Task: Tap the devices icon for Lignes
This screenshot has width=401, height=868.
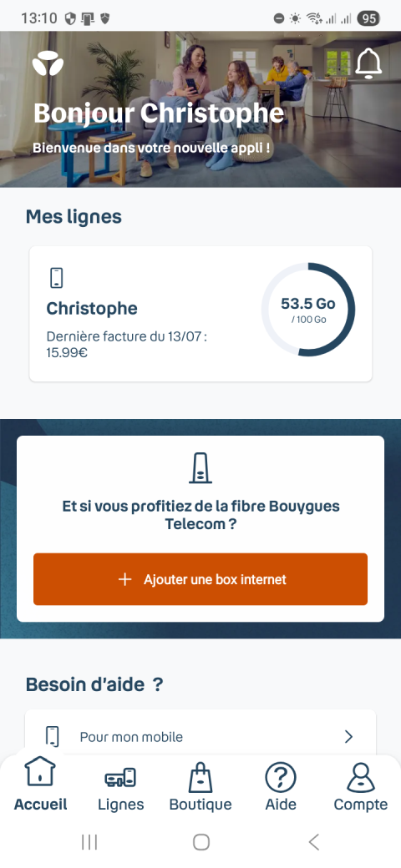Action: click(x=120, y=778)
